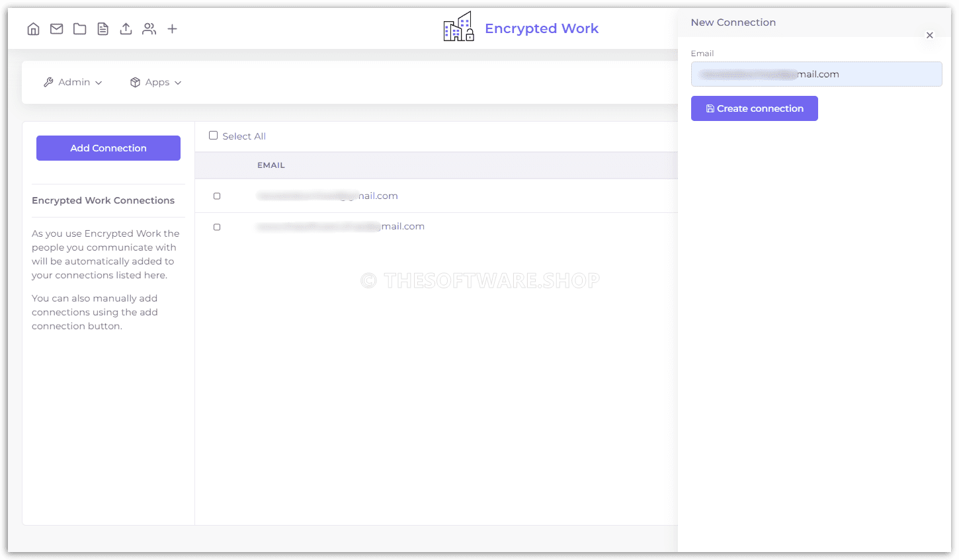Click the Add Connection button

pos(108,148)
